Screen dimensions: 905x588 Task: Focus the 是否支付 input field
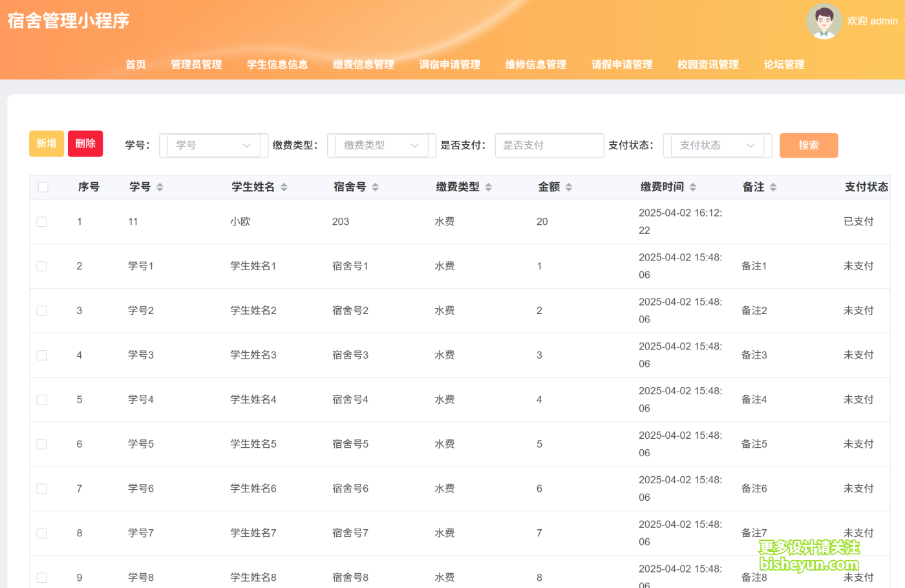pyautogui.click(x=549, y=145)
